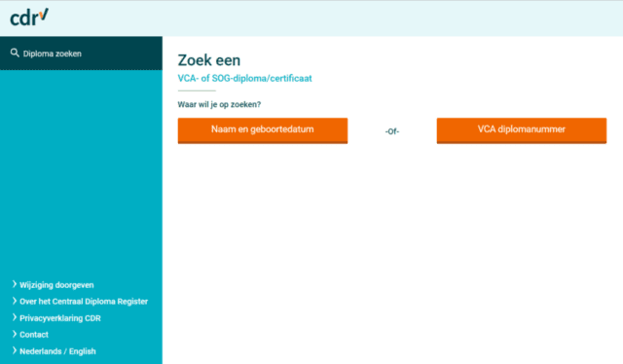Screen dimensions: 623x364
Task: Switch language via Nederlands / English
Action: (57, 351)
